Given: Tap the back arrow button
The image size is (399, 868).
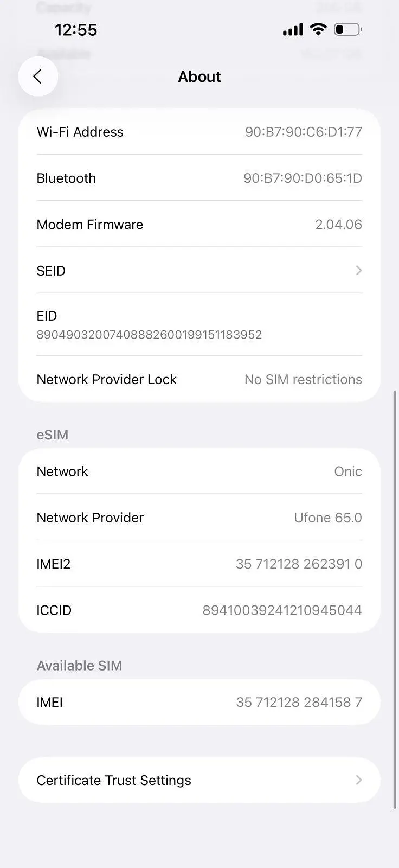Looking at the screenshot, I should click(x=38, y=76).
